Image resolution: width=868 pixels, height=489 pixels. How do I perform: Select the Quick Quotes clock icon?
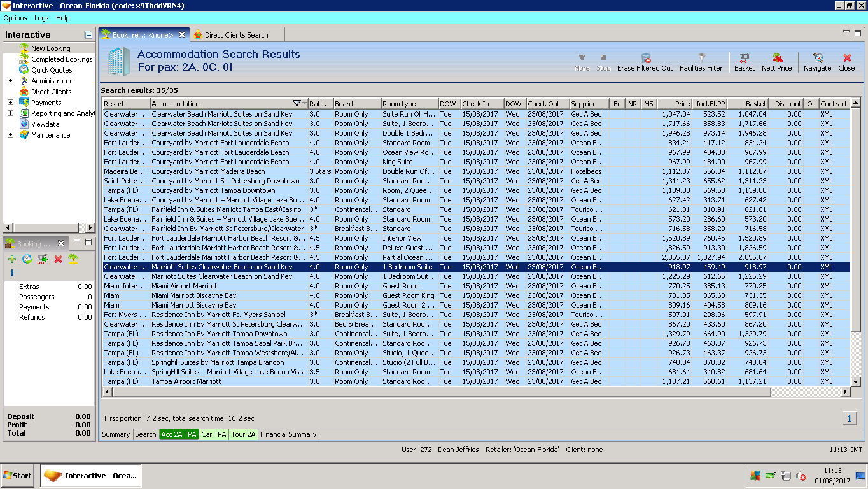24,70
